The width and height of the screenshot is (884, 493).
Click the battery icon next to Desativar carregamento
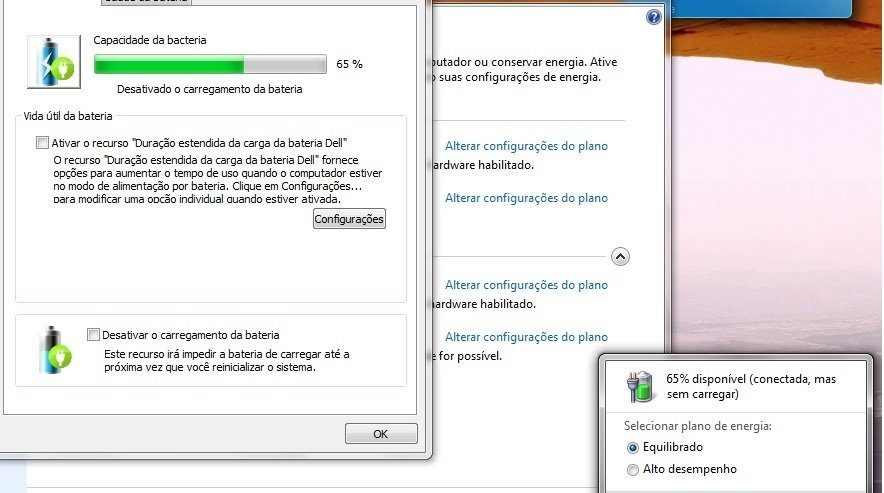pos(55,350)
